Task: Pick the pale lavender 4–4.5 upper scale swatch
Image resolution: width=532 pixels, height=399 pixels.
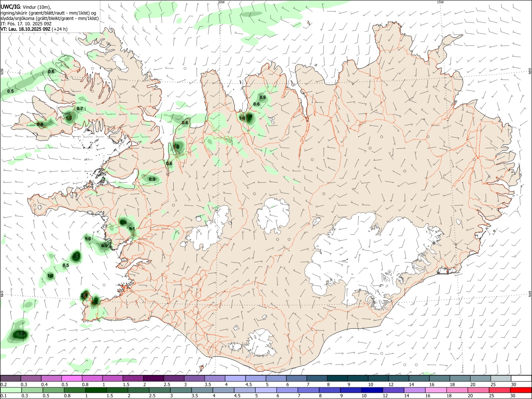Action: point(236,378)
